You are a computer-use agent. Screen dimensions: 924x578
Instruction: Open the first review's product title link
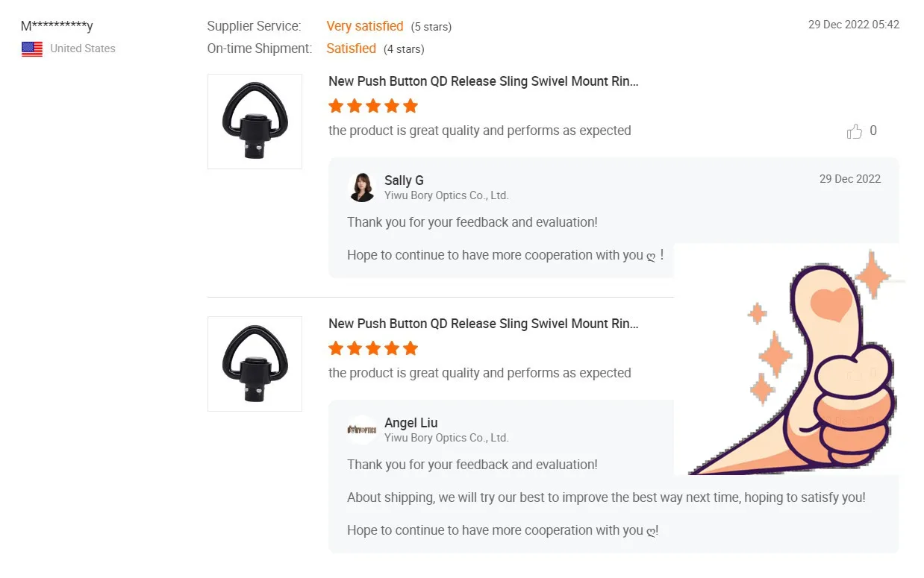coord(483,81)
